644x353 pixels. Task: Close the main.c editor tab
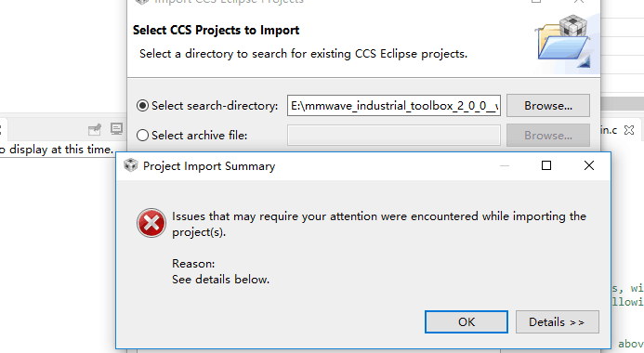(x=629, y=130)
